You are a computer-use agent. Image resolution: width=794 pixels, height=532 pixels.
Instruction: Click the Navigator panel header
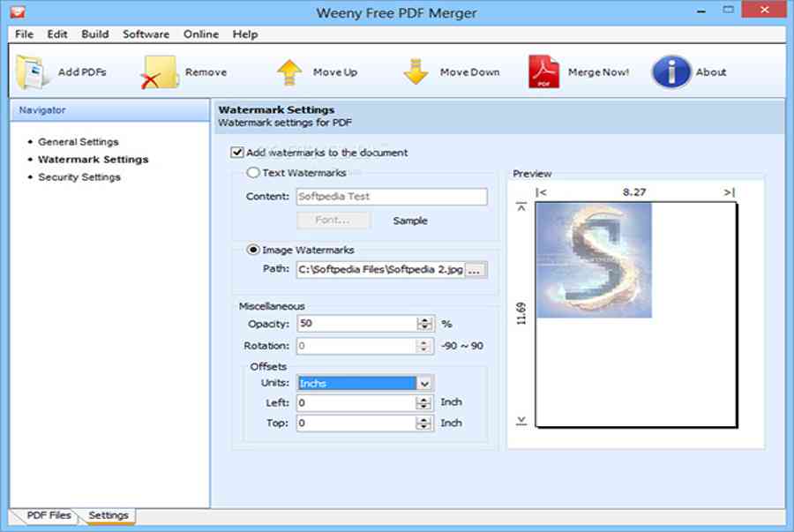coord(110,110)
